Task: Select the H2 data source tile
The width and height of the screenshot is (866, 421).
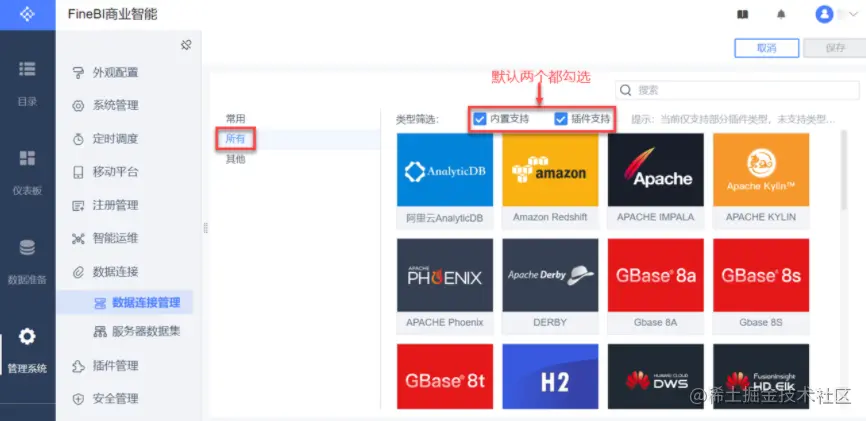Action: pyautogui.click(x=550, y=377)
